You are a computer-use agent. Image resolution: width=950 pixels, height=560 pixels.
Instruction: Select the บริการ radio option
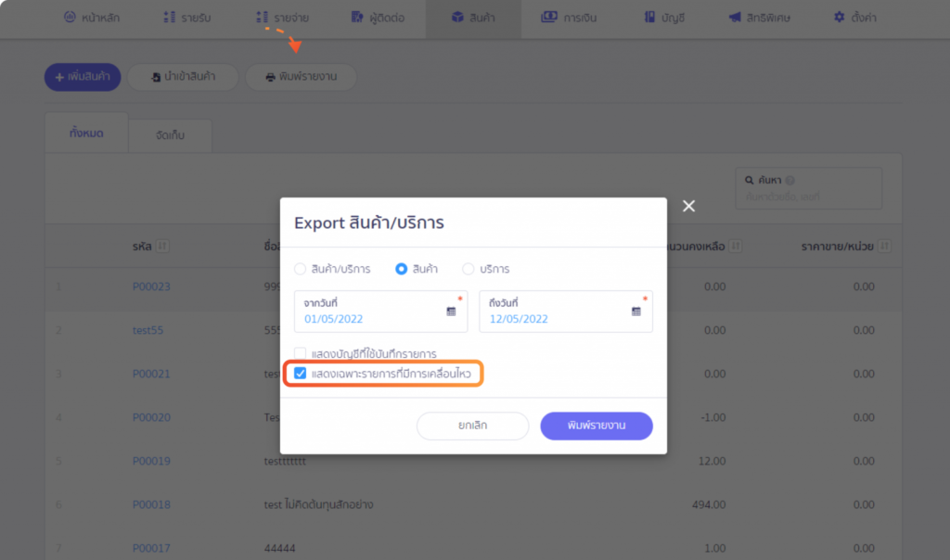468,269
